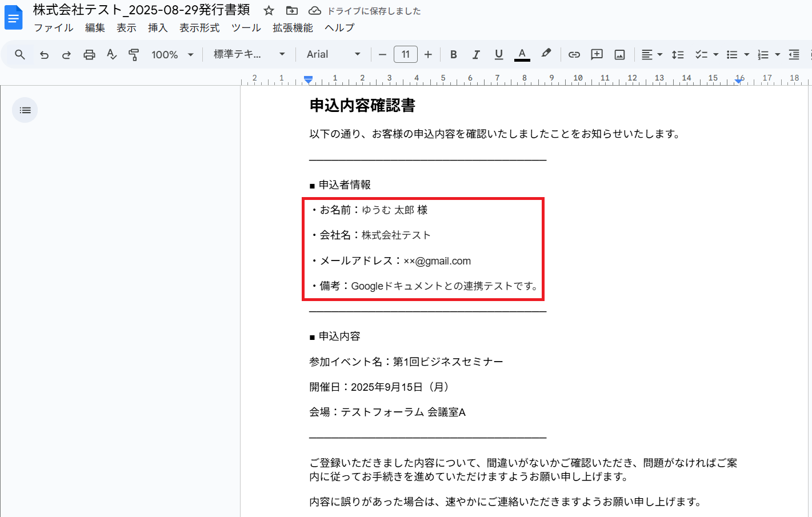Screen dimensions: 812x517
Task: Click the 以下の通り intro sentence
Action: [x=495, y=134]
